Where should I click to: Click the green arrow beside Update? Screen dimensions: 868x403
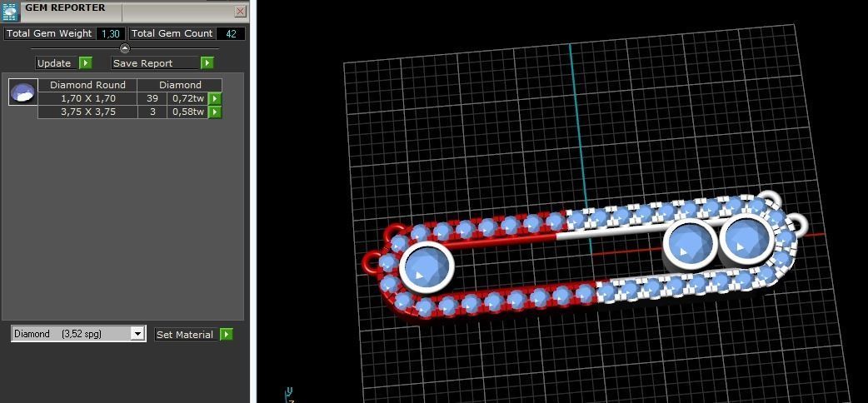(85, 62)
